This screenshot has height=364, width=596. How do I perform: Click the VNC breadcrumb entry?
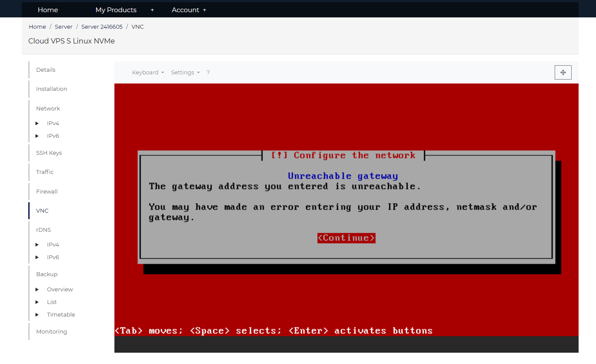coord(137,27)
